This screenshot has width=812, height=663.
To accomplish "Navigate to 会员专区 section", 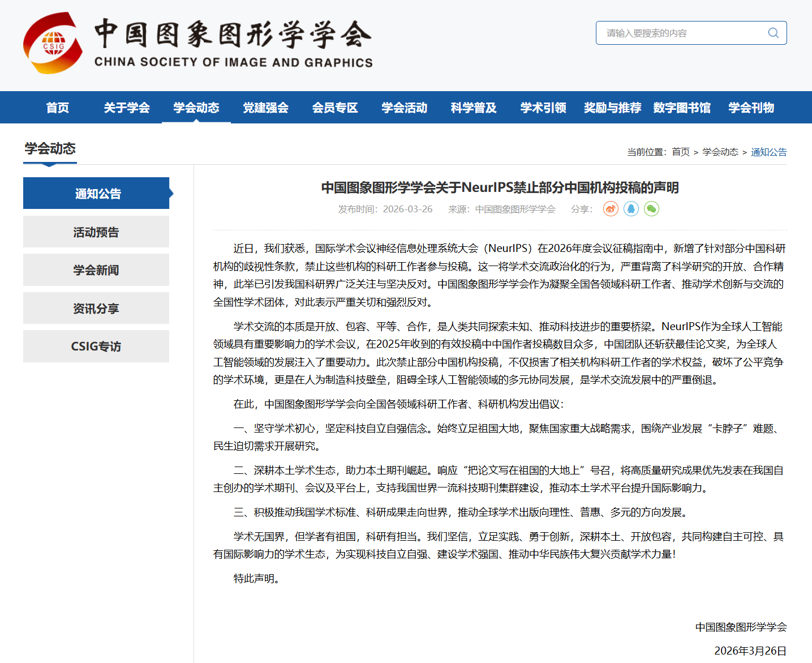I will [x=335, y=108].
